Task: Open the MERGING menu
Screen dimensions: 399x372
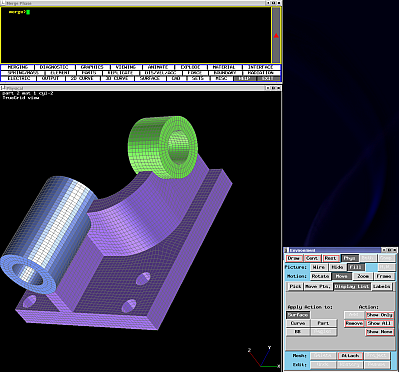Action: pos(18,67)
